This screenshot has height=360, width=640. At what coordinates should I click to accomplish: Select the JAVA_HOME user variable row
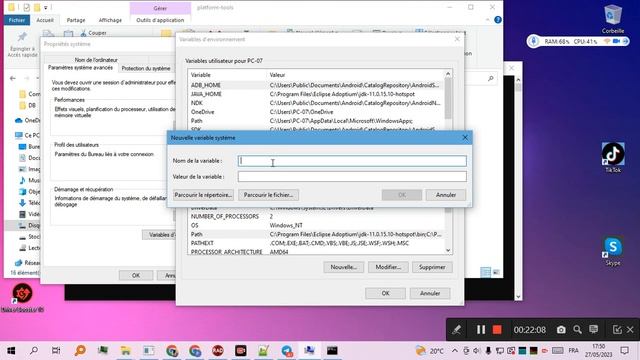316,94
